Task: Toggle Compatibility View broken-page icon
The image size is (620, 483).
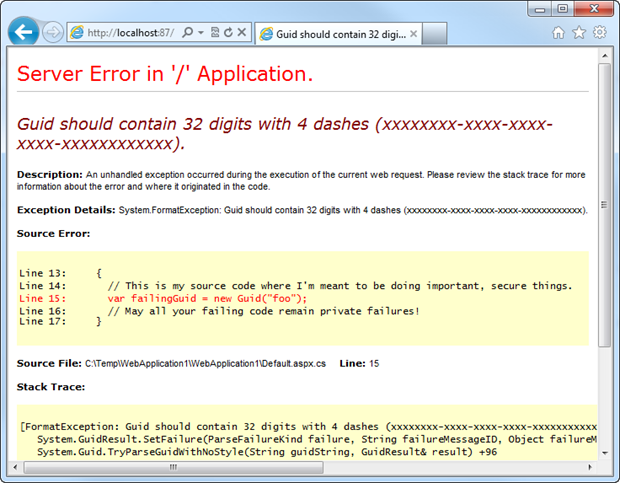Action: (x=215, y=32)
